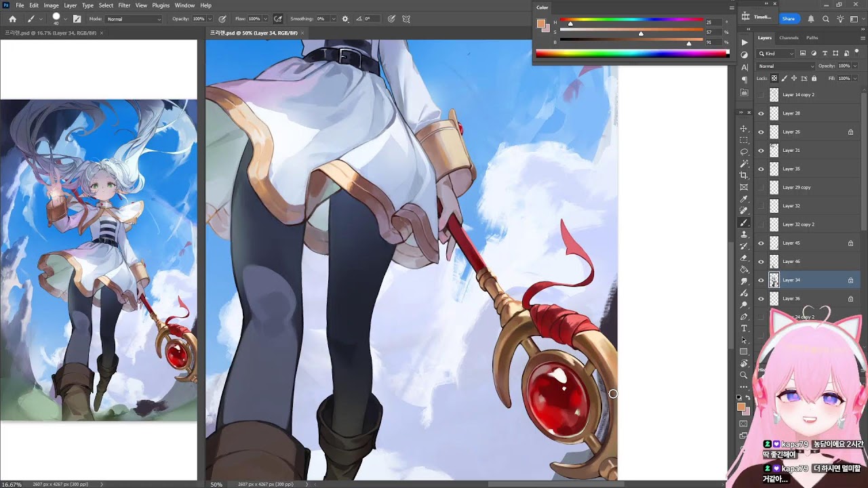Toggle pressure for size icon
This screenshot has height=488, width=868.
click(392, 19)
